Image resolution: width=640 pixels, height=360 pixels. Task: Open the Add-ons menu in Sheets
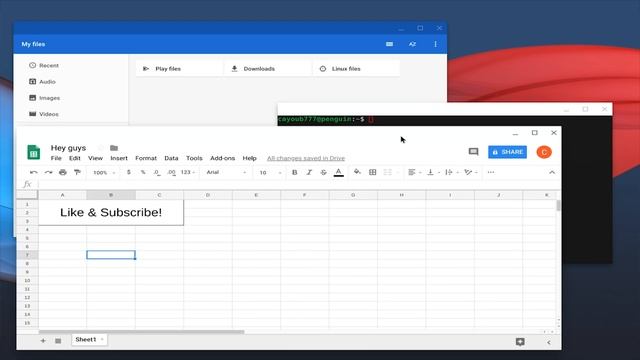click(222, 158)
